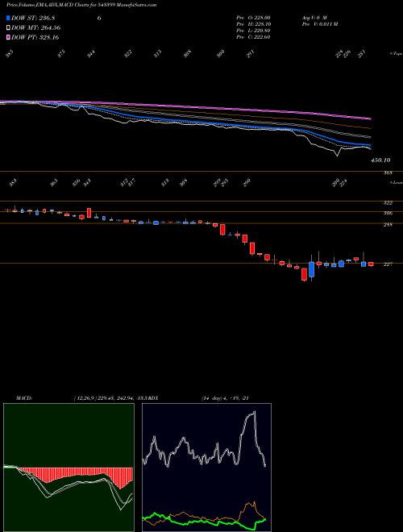The height and width of the screenshot is (532, 403).
Task: Click the last red candle at 227 line
Action: [x=371, y=264]
